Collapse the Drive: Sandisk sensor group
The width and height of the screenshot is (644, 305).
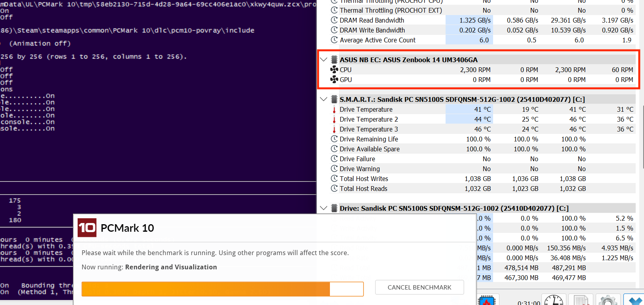[324, 208]
